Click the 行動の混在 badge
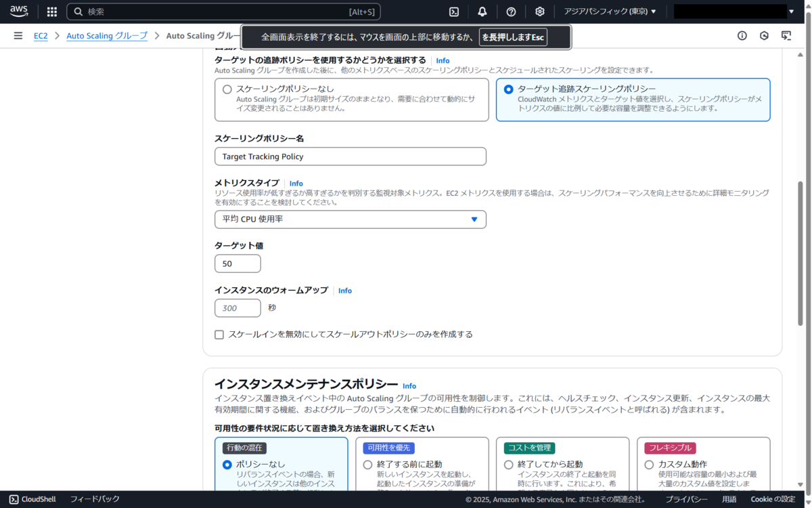812x508 pixels. (244, 448)
